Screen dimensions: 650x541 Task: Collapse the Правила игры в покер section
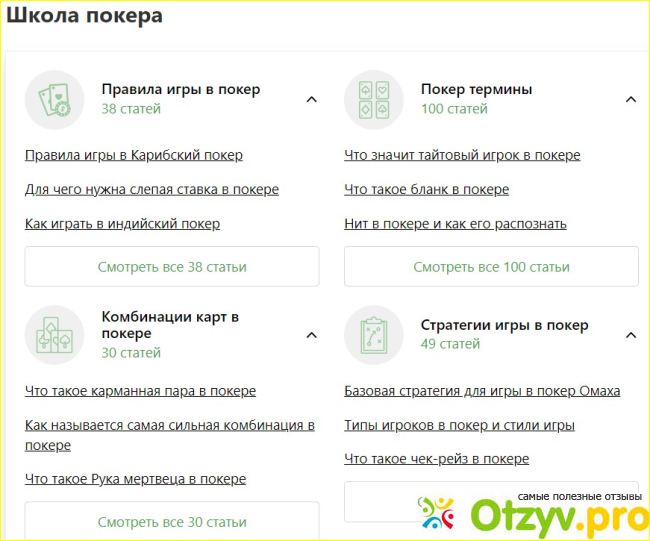pyautogui.click(x=311, y=99)
